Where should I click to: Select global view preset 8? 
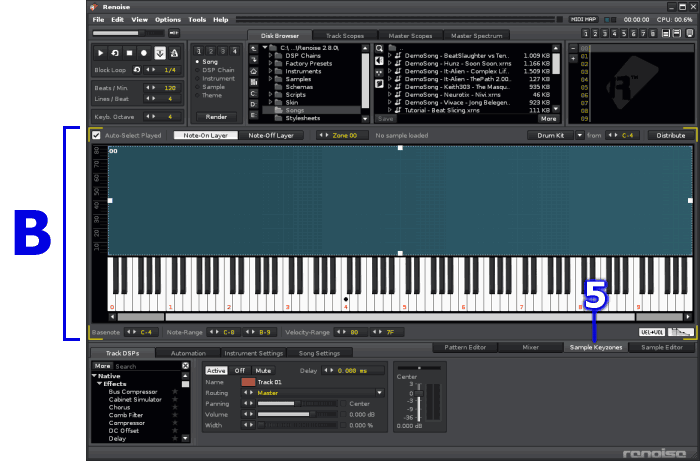point(653,33)
